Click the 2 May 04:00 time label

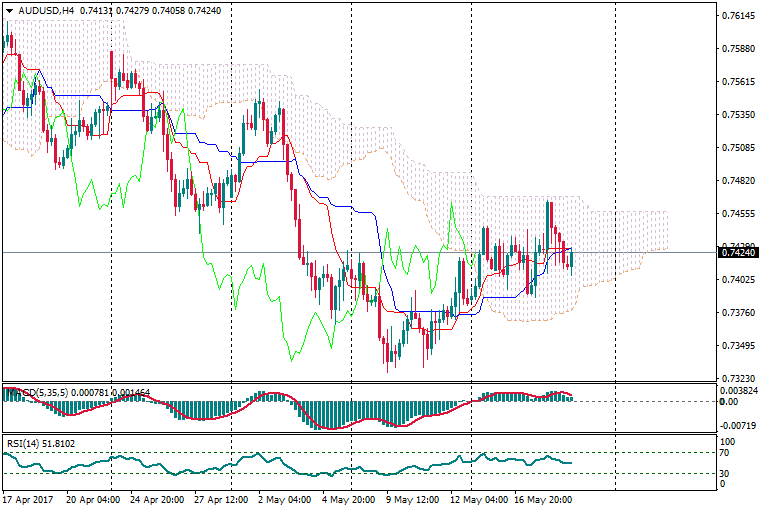click(x=285, y=498)
